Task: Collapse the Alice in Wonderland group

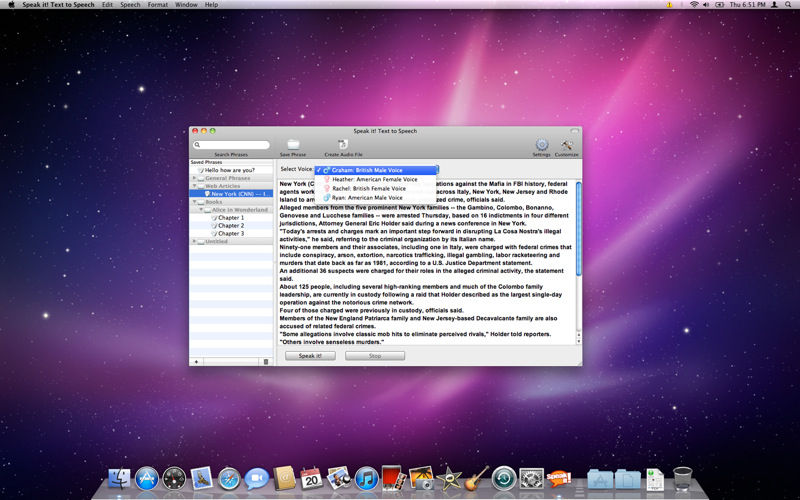Action: click(x=201, y=210)
